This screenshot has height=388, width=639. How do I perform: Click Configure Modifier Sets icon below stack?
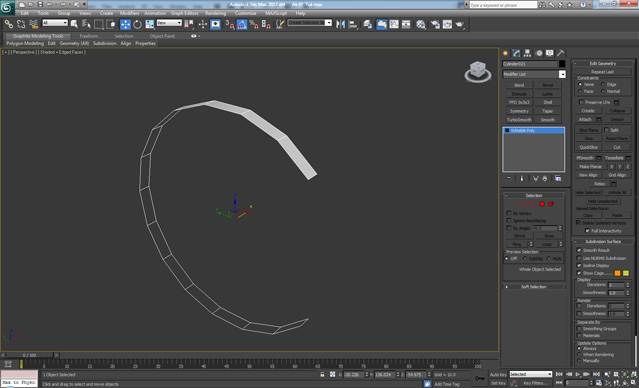click(x=558, y=179)
